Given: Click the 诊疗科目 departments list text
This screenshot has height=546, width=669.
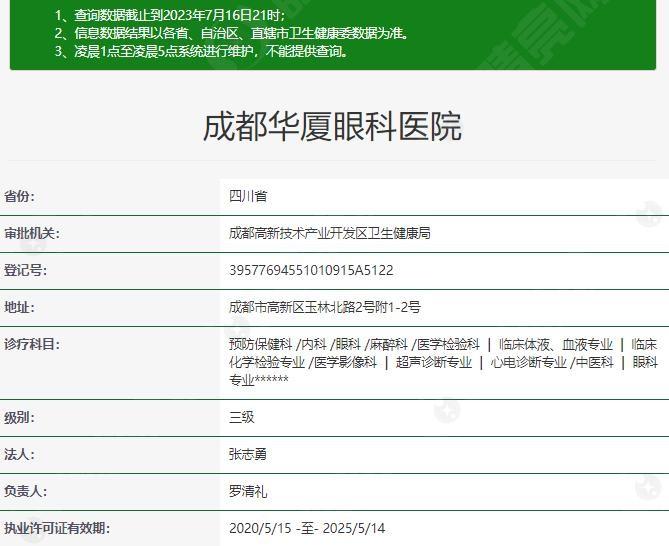Looking at the screenshot, I should click(x=443, y=362).
